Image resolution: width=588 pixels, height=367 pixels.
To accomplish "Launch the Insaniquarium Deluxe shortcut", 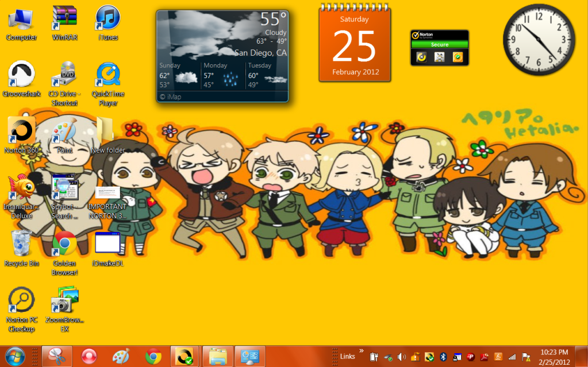I will pyautogui.click(x=21, y=196).
